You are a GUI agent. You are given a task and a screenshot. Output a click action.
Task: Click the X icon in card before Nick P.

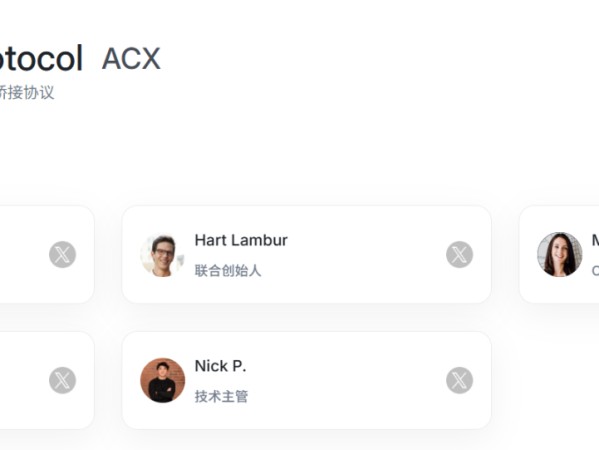(x=62, y=380)
